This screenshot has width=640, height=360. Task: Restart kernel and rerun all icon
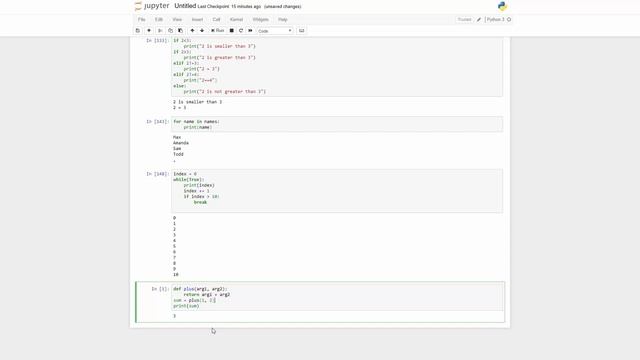click(250, 31)
